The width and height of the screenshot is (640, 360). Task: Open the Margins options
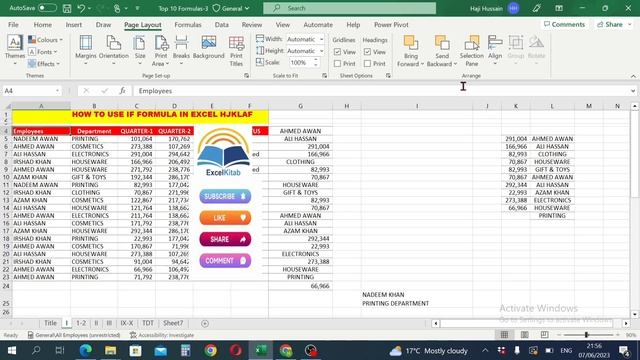click(x=86, y=50)
